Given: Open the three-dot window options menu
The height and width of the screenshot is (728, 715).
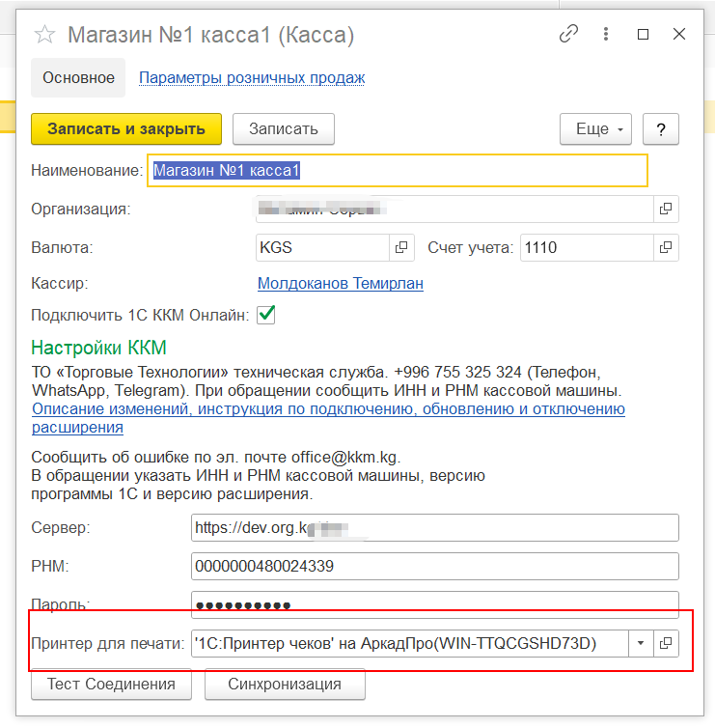Looking at the screenshot, I should tap(606, 34).
